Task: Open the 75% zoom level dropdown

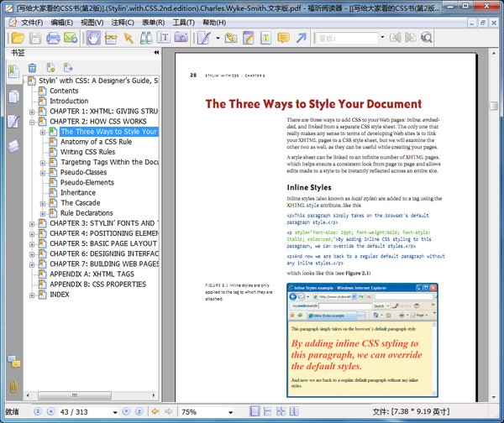Action: pyautogui.click(x=233, y=412)
